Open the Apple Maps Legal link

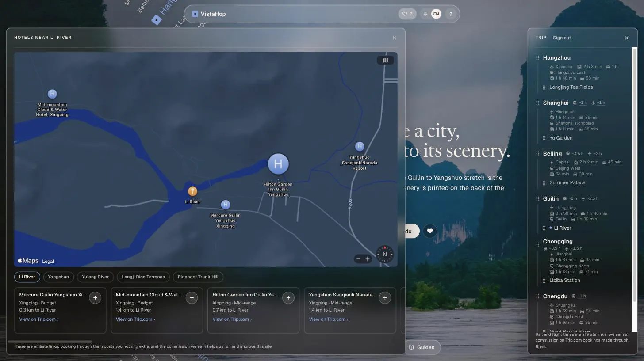[x=48, y=261]
